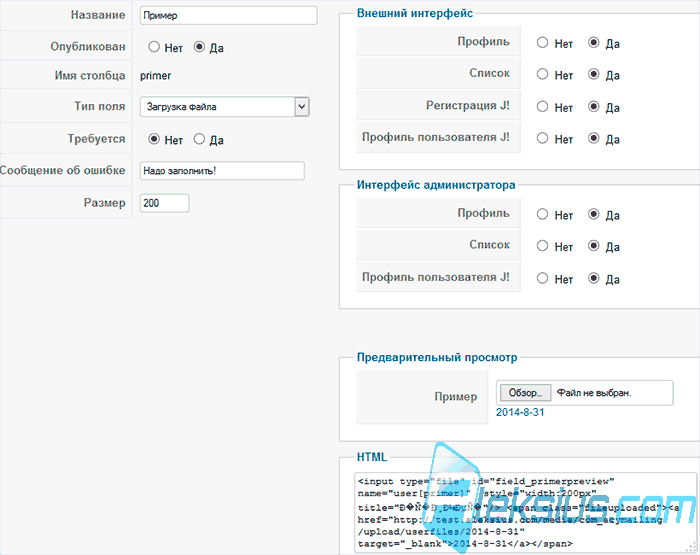
Task: Select Да for Регистрация J!
Action: pyautogui.click(x=593, y=106)
